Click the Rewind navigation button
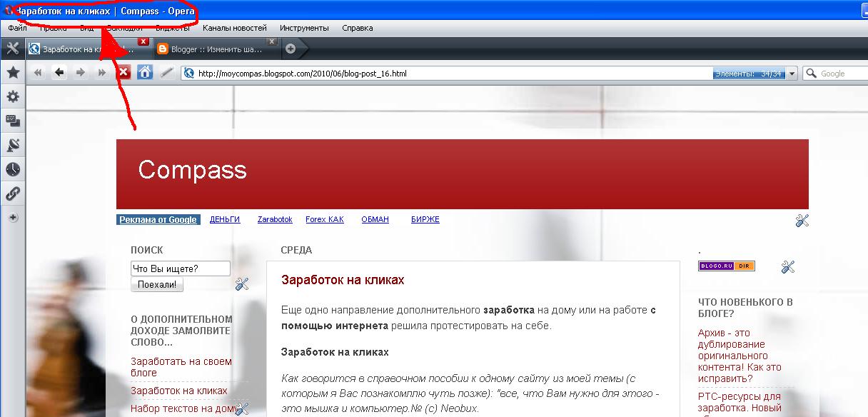Image resolution: width=868 pixels, height=417 pixels. point(39,73)
